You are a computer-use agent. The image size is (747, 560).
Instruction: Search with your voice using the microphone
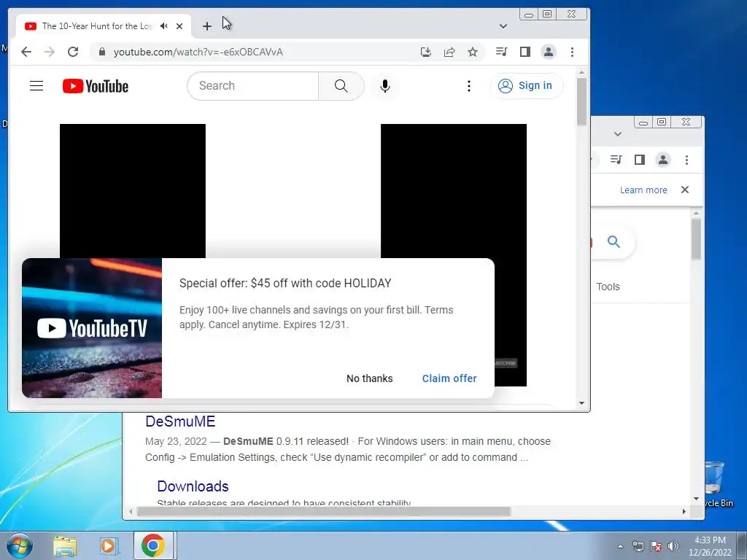click(385, 86)
